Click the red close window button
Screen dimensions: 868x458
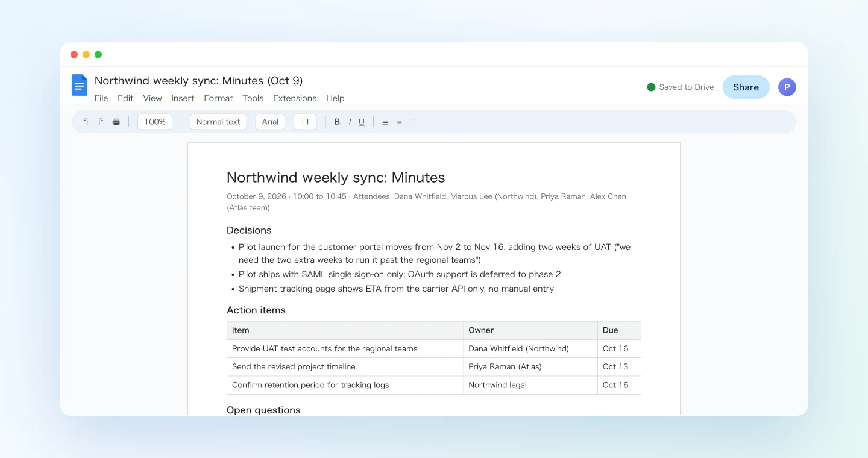74,54
